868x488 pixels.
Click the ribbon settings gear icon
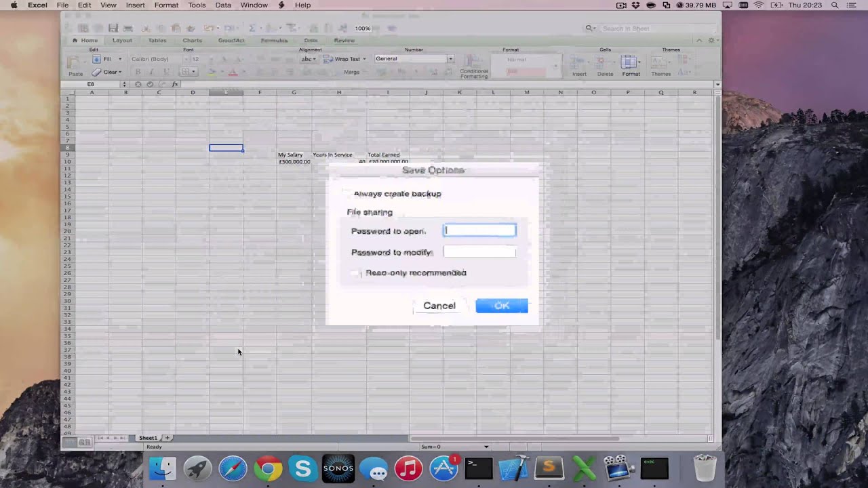coord(710,41)
